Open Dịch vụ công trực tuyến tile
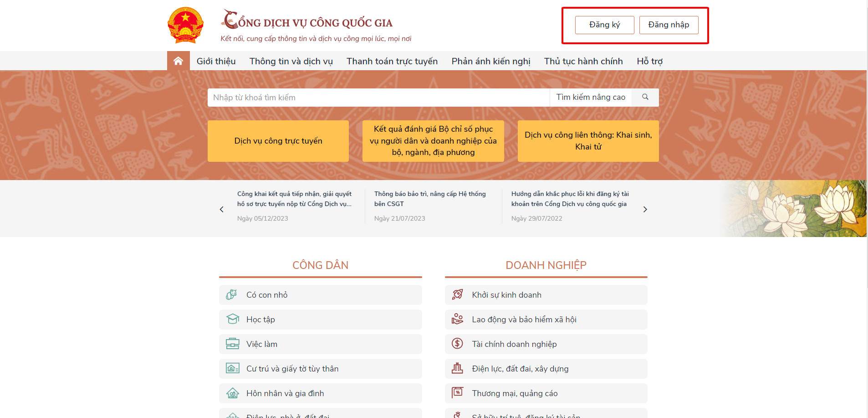Viewport: 868px width, 418px height. pyautogui.click(x=278, y=141)
